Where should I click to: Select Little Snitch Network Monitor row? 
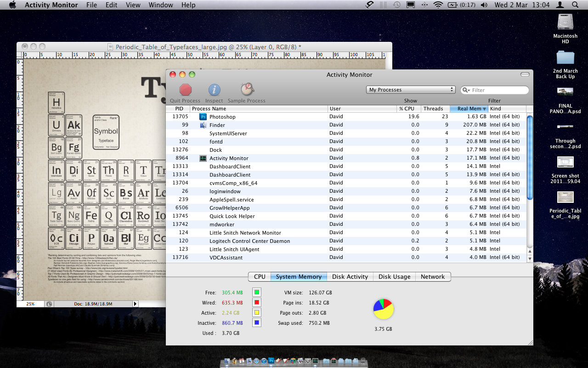click(x=346, y=233)
